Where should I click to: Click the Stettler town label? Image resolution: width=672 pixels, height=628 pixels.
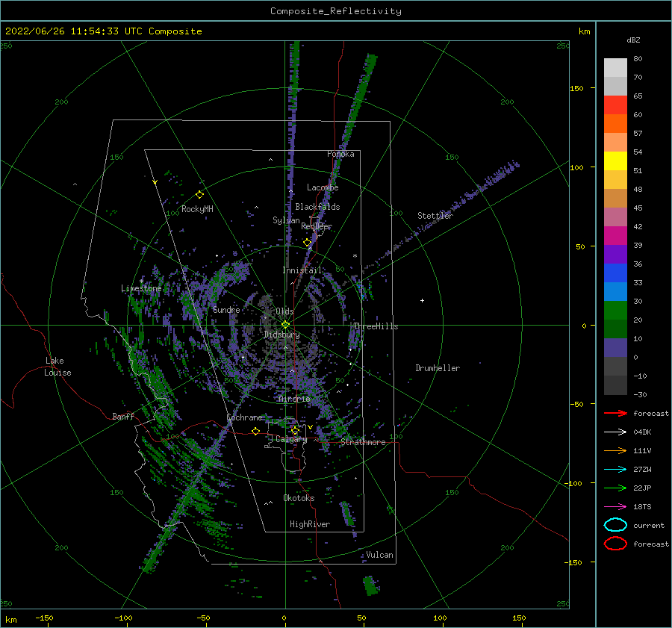coord(435,216)
